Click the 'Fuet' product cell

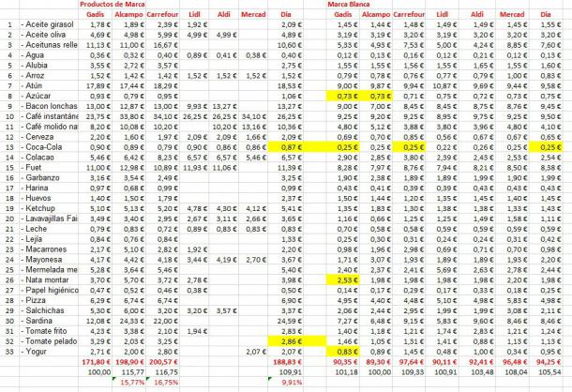(x=49, y=168)
